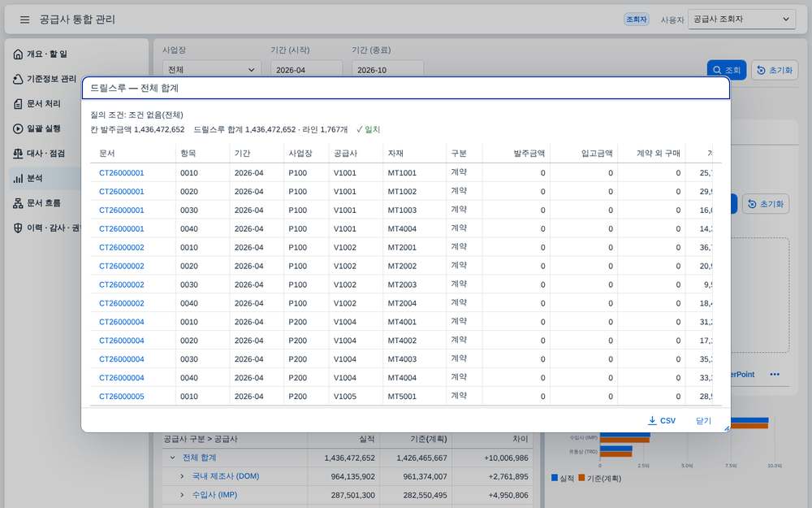Click the blue 실적 legend swatch
Viewport: 812px width, 508px height.
pos(555,478)
